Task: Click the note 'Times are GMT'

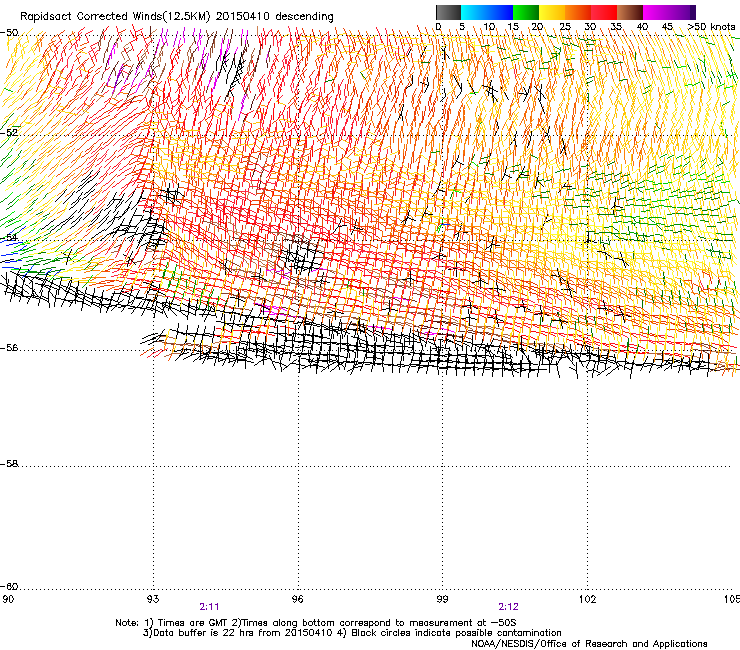Action: tap(191, 623)
